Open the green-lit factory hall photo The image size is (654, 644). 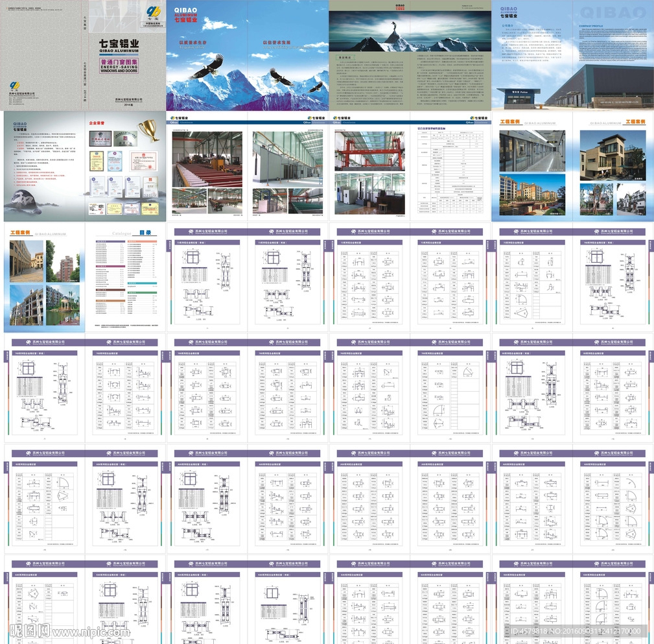pos(287,159)
